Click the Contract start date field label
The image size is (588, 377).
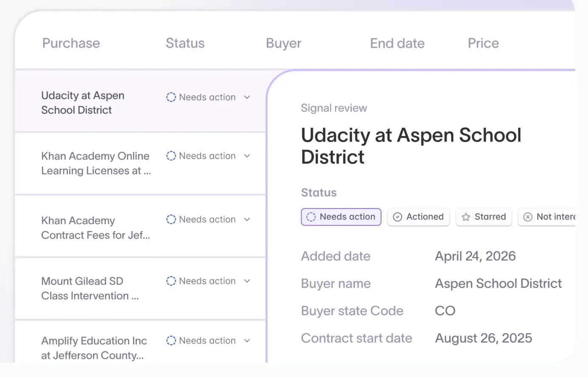tap(357, 338)
